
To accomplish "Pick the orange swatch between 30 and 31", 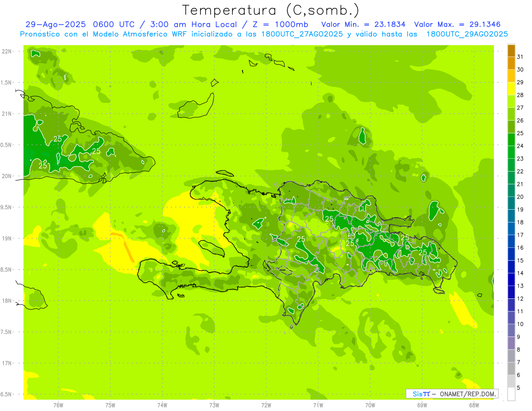I will pyautogui.click(x=511, y=63).
